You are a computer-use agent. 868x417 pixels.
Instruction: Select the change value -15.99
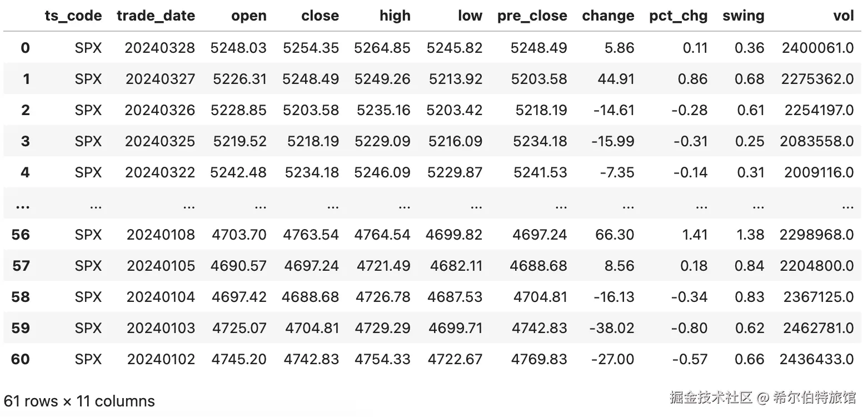613,141
